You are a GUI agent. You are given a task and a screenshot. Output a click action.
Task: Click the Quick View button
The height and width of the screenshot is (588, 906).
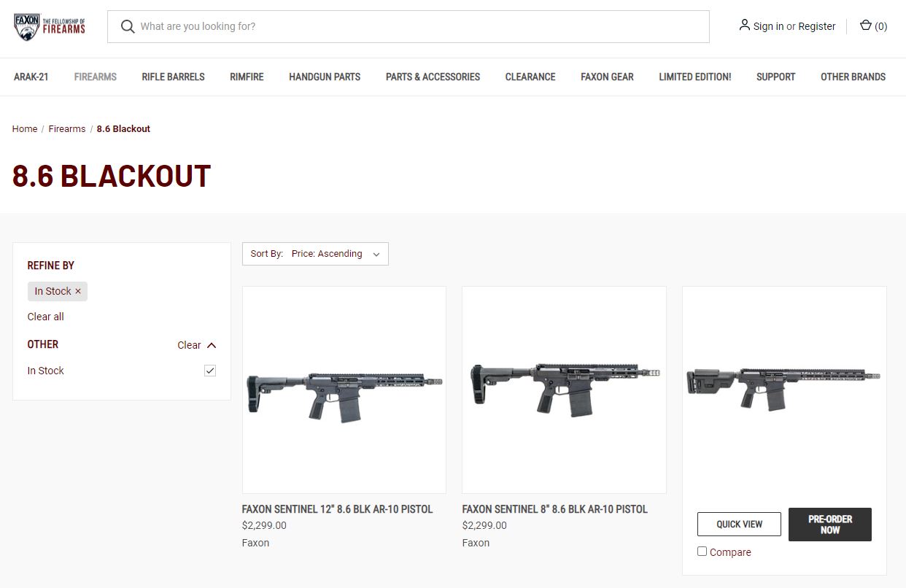739,524
